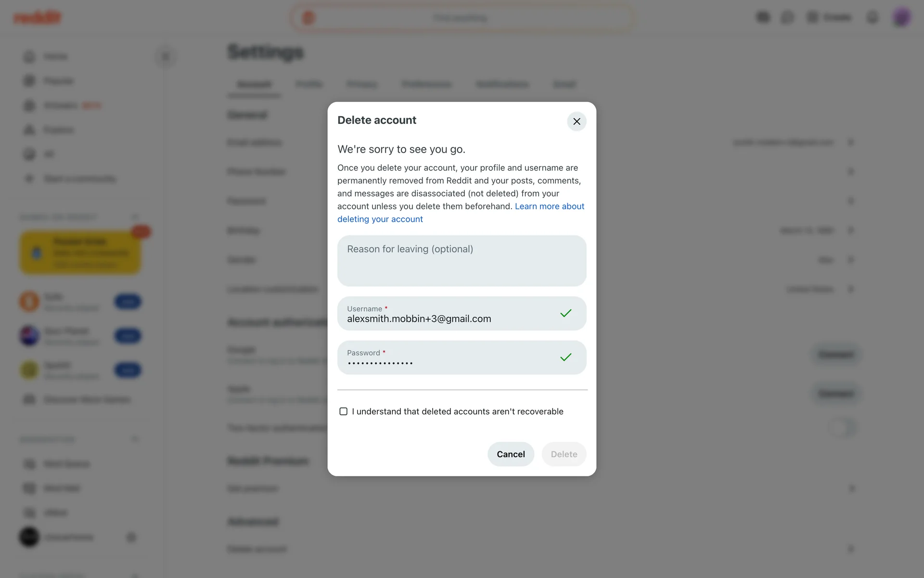Collapse the Games on Reddit section
924x578 pixels.
135,217
